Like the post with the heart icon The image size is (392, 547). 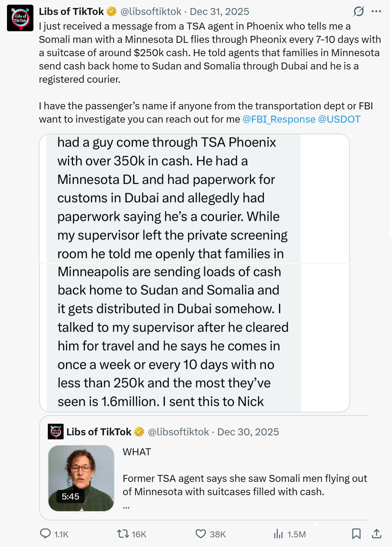coord(200,534)
